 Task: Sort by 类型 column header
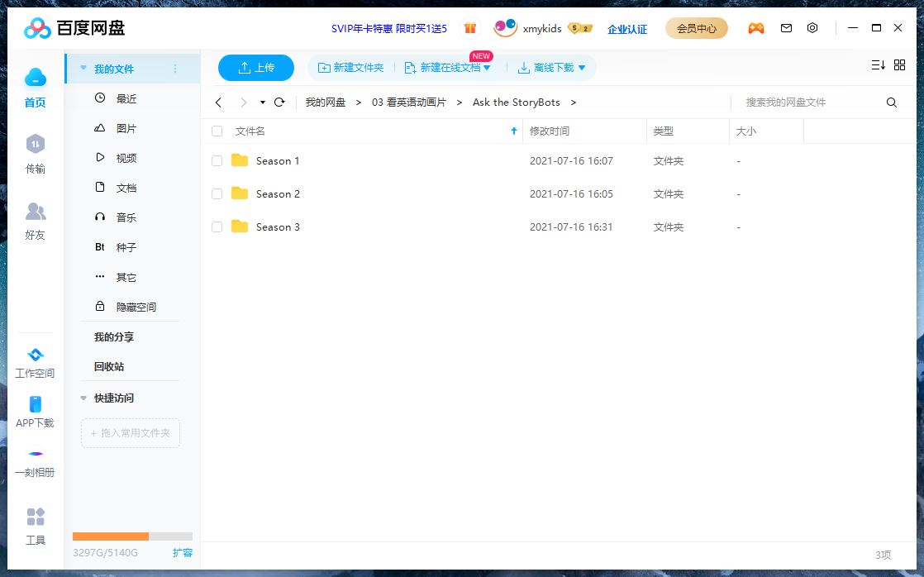(688, 131)
